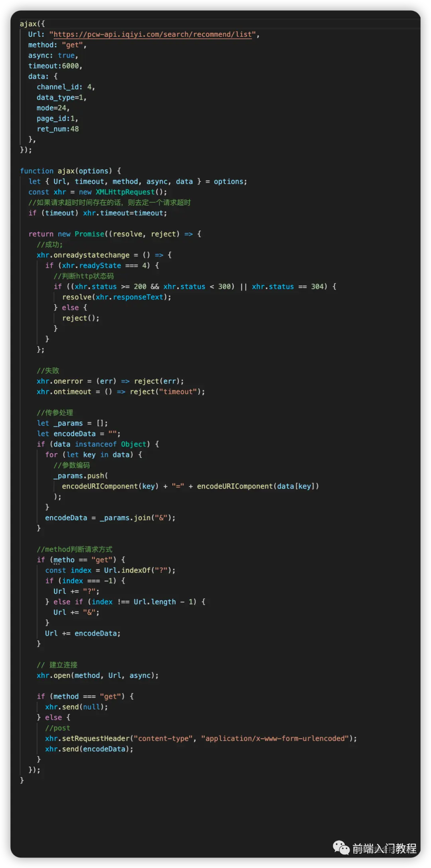Click 'const index = Url.indexOf("?");'
This screenshot has width=431, height=868.
click(110, 570)
